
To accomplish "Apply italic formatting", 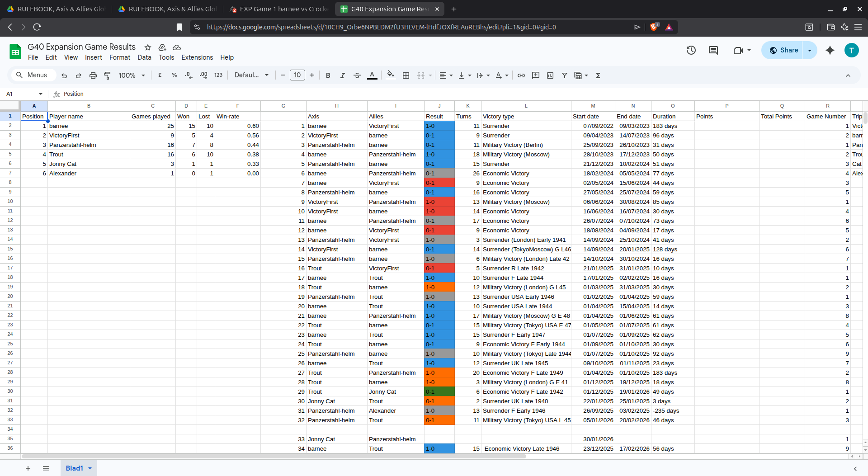I will click(x=342, y=75).
